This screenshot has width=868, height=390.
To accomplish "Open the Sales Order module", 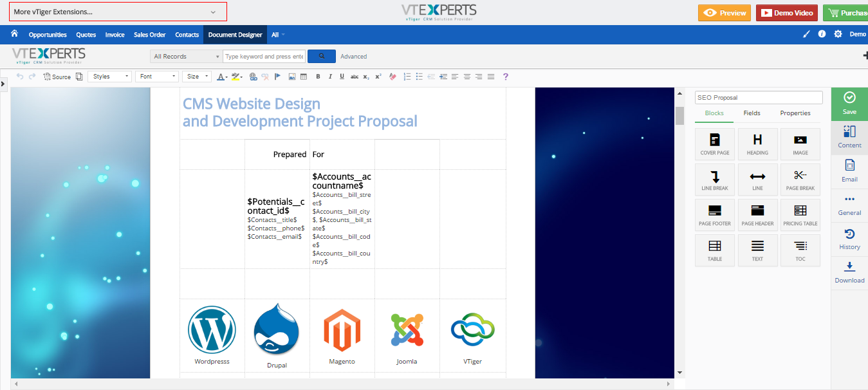I will [150, 35].
